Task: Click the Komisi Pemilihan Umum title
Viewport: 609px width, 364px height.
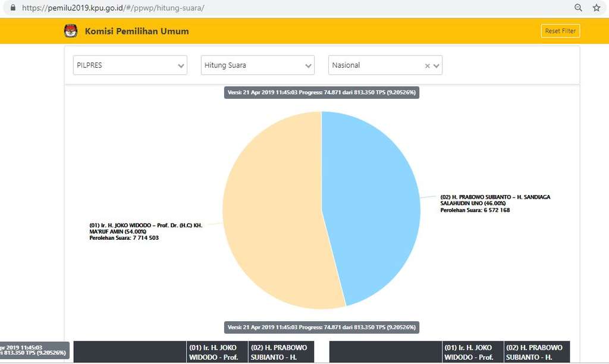Action: (137, 31)
